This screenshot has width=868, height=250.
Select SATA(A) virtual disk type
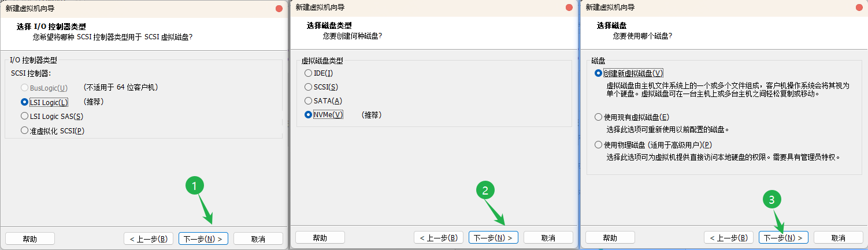(308, 101)
